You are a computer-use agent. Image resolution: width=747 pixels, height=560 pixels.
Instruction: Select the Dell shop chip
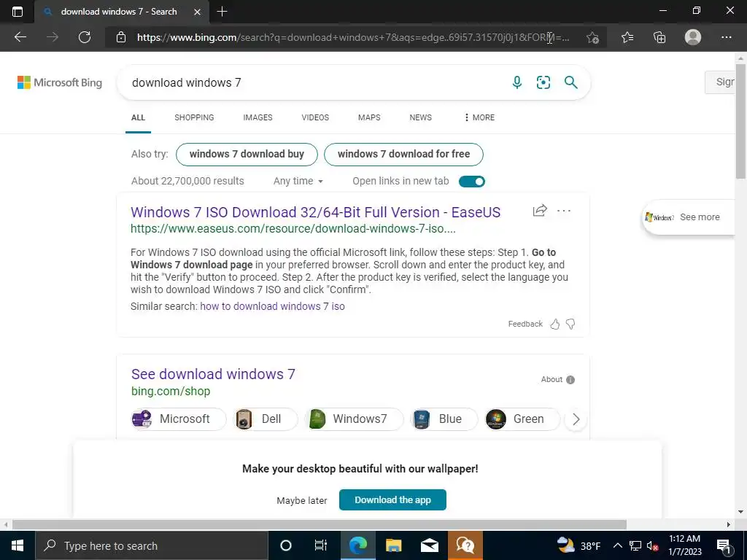point(266,419)
